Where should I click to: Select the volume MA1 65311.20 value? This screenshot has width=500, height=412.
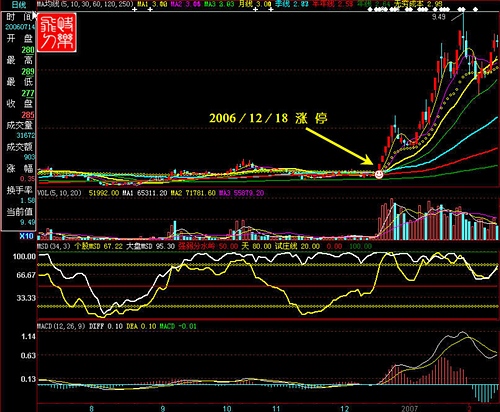click(x=145, y=193)
